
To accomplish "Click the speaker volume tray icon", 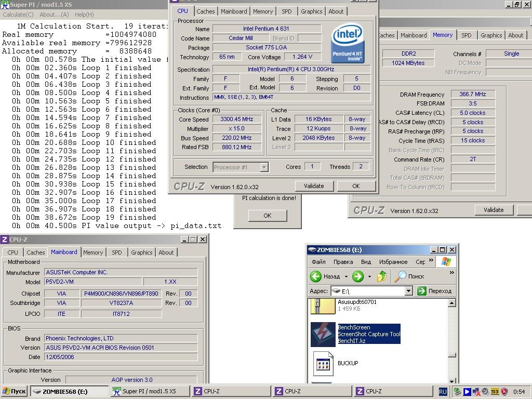I will pos(485,392).
